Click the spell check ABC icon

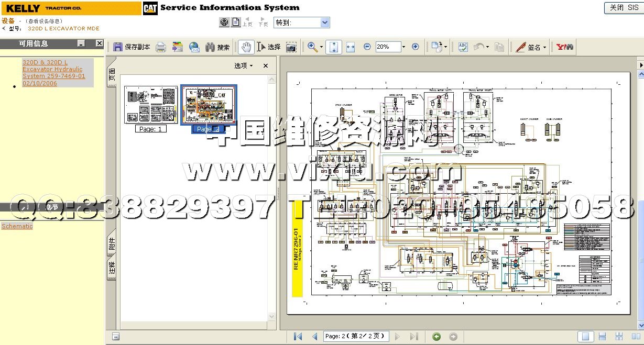pyautogui.click(x=463, y=47)
